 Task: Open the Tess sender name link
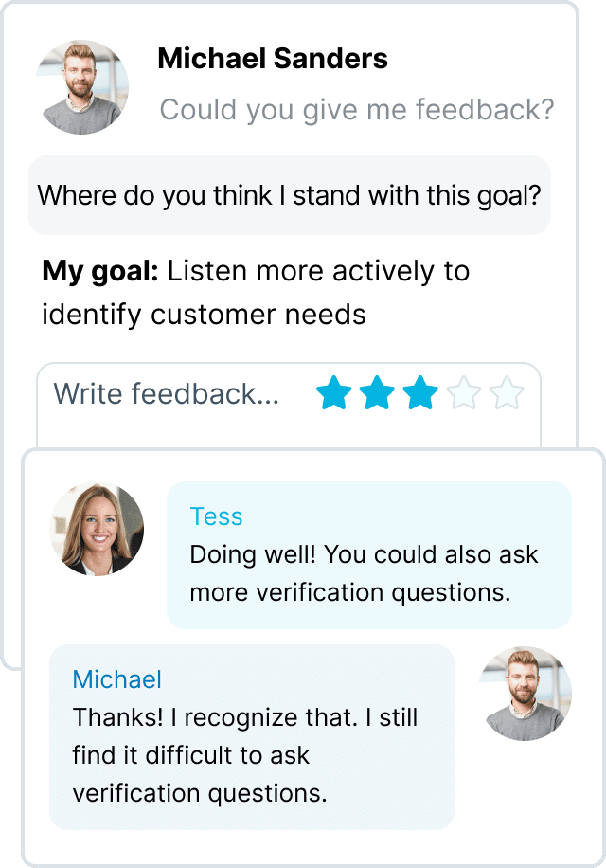click(216, 516)
